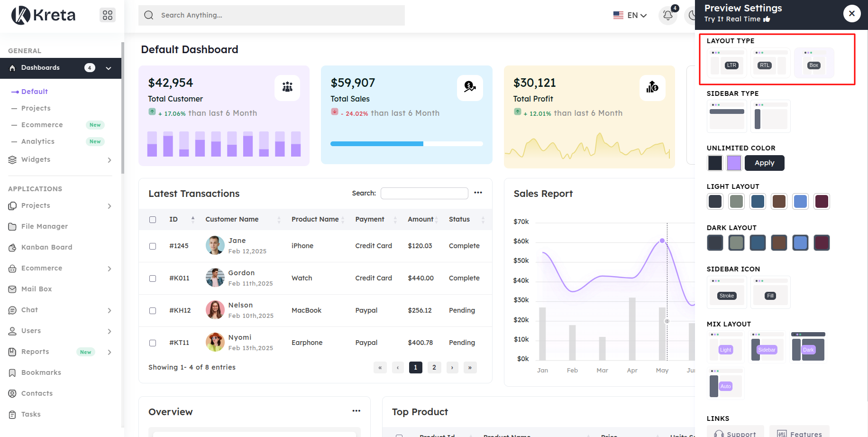Toggle the sidebar grid icon
This screenshot has height=437, width=868.
coord(108,15)
